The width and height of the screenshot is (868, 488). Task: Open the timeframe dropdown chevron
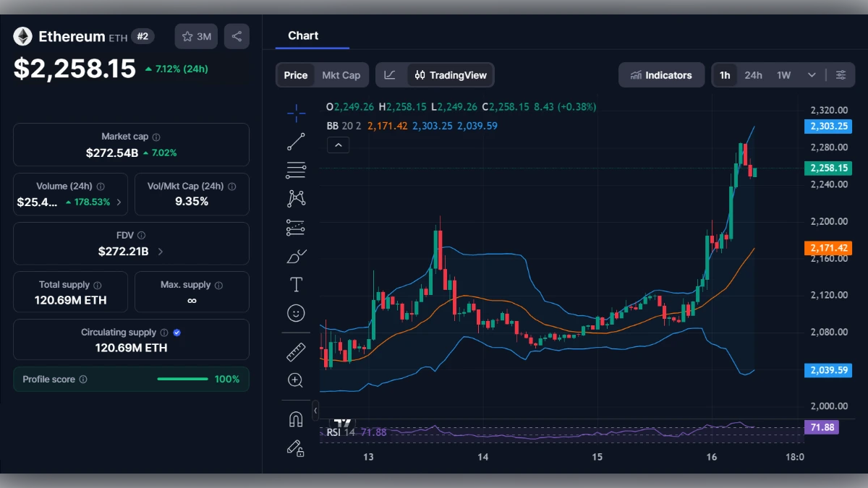812,74
